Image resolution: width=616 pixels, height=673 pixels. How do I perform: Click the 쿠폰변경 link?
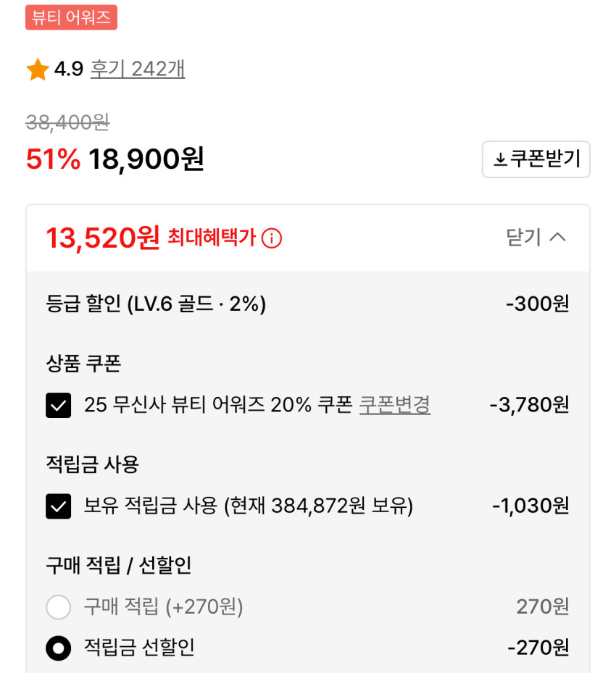[395, 405]
